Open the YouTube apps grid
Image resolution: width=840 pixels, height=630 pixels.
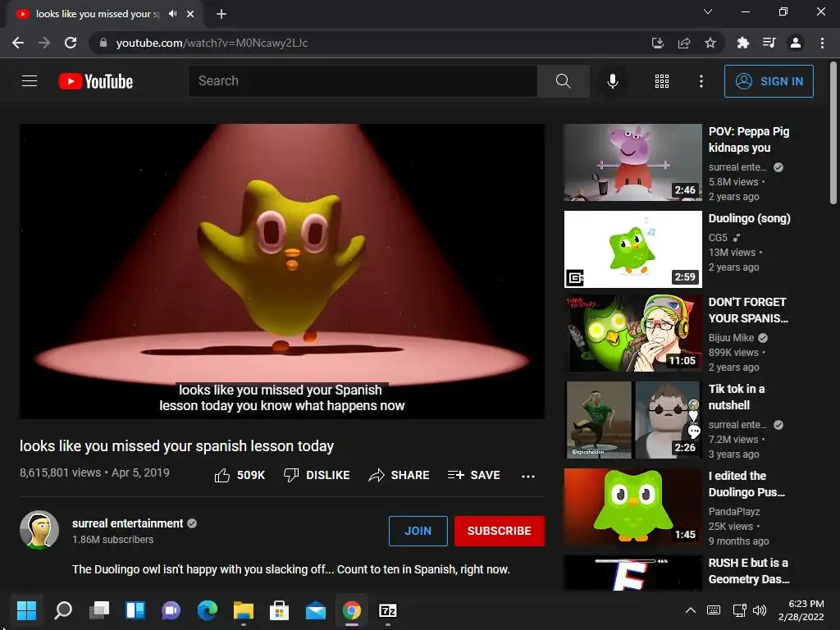(x=662, y=81)
